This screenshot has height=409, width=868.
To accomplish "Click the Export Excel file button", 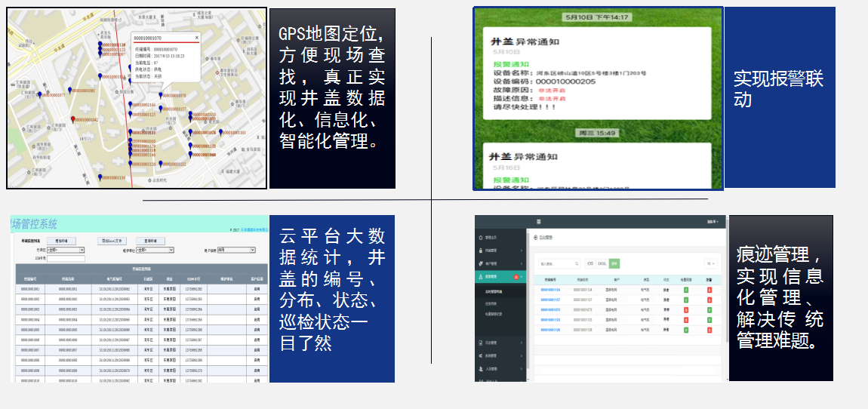I will (112, 241).
